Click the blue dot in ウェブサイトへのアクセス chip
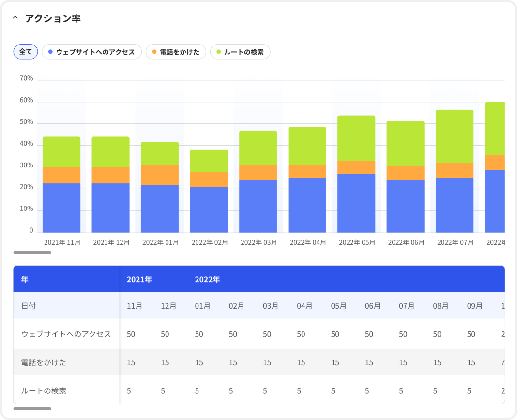Image resolution: width=517 pixels, height=420 pixels. 50,52
